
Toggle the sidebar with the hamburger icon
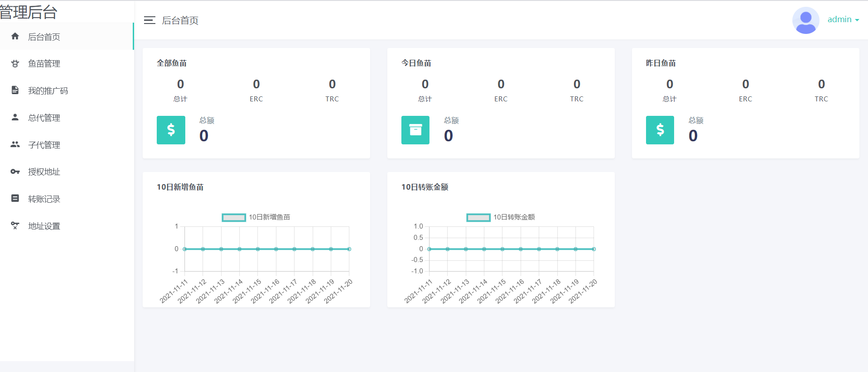[x=149, y=20]
